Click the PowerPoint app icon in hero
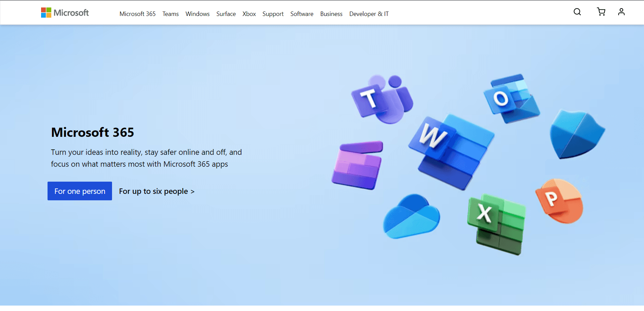 (559, 201)
